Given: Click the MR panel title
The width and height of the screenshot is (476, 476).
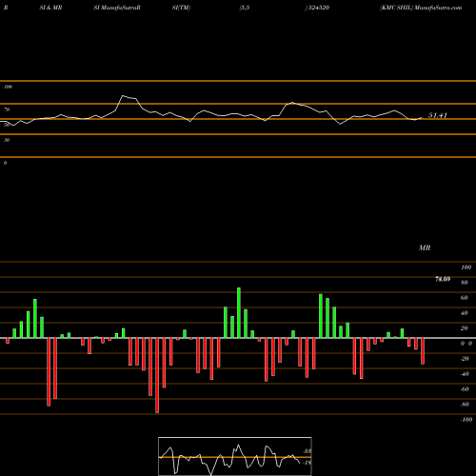Looking at the screenshot, I should tap(425, 248).
